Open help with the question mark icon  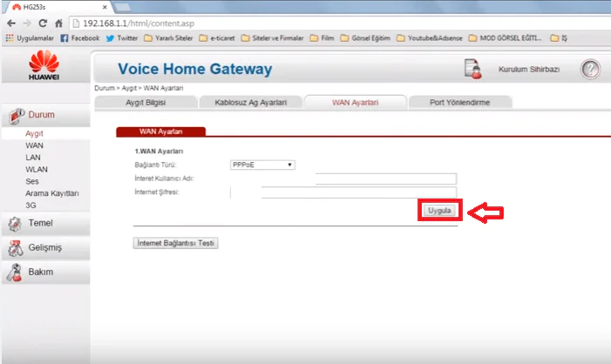click(x=590, y=70)
